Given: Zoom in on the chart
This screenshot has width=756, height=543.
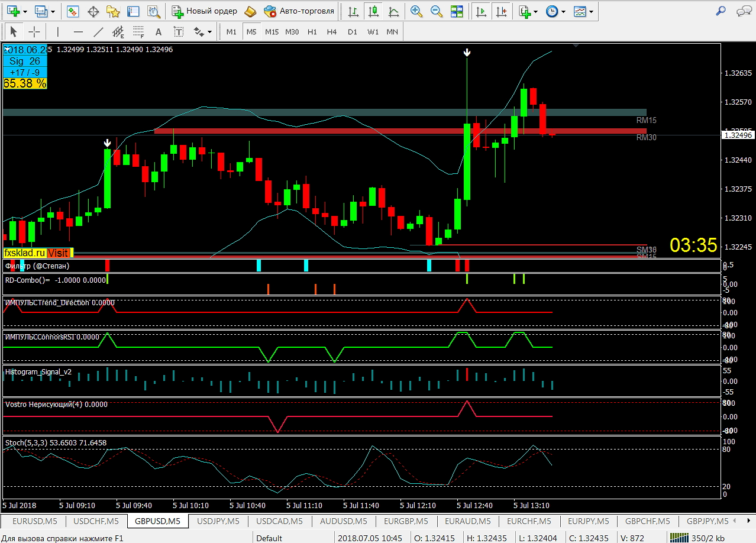Looking at the screenshot, I should (x=416, y=11).
